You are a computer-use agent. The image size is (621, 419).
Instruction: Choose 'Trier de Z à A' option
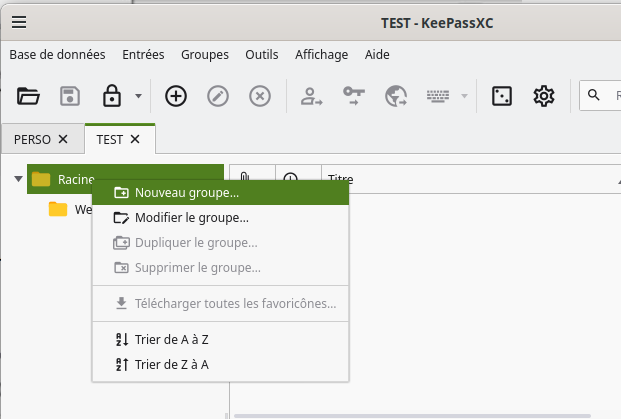point(171,364)
